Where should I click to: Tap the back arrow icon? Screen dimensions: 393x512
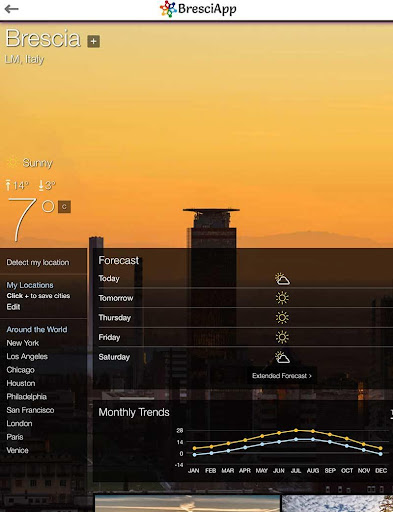tap(12, 9)
